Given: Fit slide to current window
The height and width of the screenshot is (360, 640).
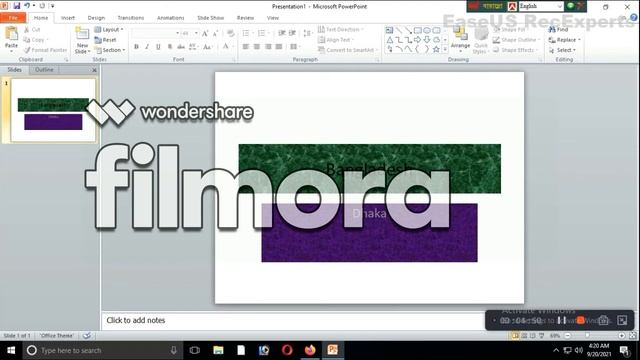Looking at the screenshot, I should [632, 336].
